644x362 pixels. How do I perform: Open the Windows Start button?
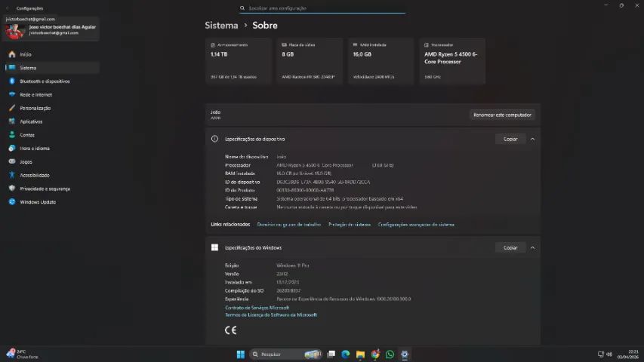241,354
